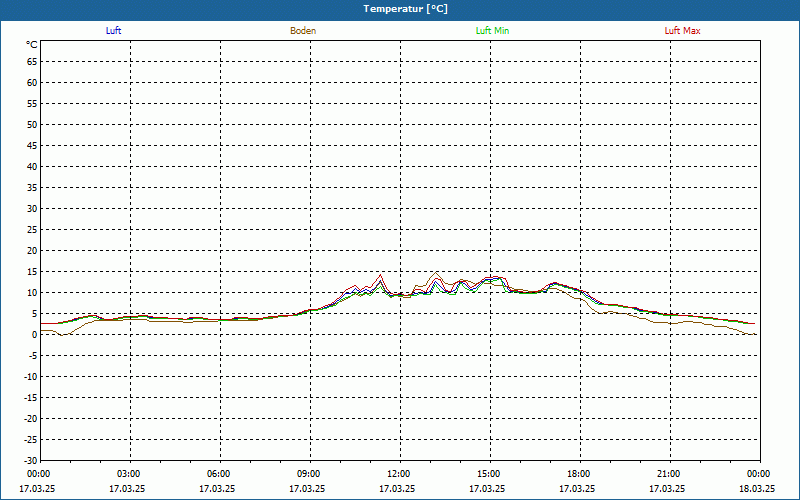Click the -5 y-axis value
This screenshot has height=500, width=800.
coord(33,356)
